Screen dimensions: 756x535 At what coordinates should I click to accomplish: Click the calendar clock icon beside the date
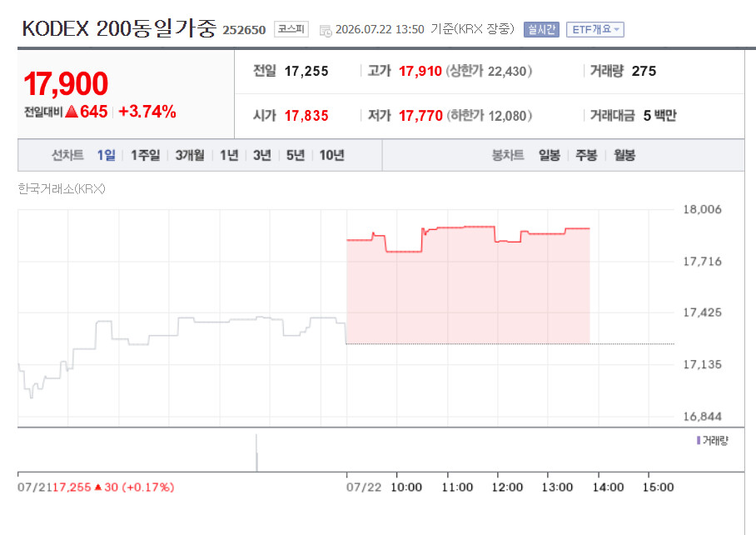click(x=326, y=31)
